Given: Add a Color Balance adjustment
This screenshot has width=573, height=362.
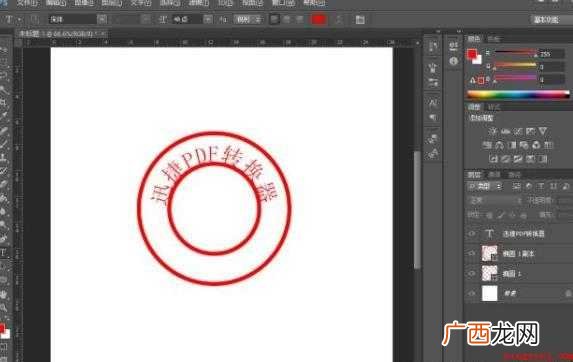Looking at the screenshot, I should [x=499, y=145].
